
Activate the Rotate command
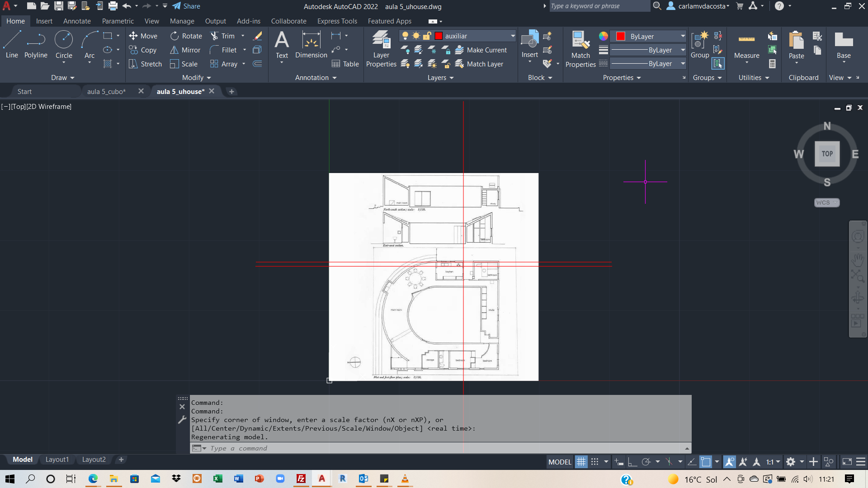pos(186,36)
